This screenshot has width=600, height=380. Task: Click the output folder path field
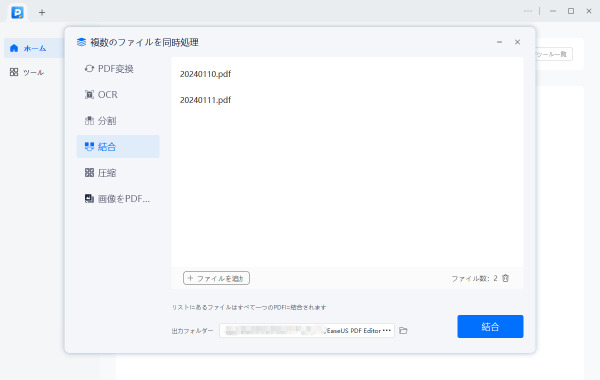(307, 330)
